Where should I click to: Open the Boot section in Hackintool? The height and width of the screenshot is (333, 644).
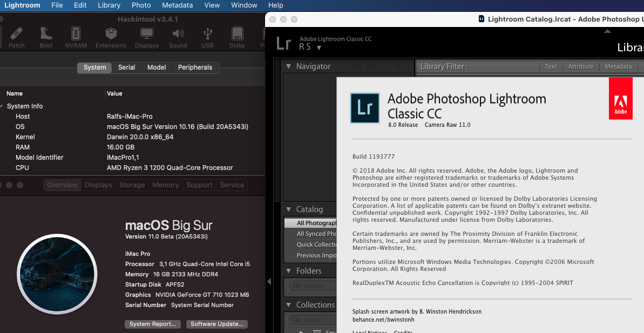coord(46,37)
